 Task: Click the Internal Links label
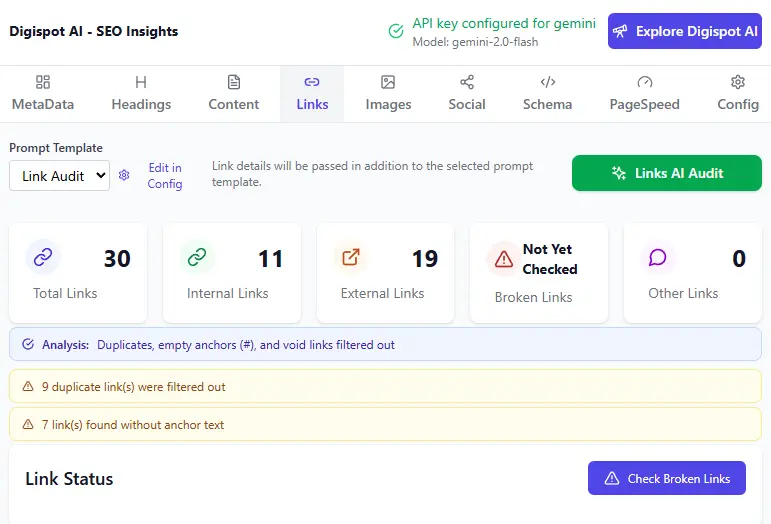(x=227, y=293)
